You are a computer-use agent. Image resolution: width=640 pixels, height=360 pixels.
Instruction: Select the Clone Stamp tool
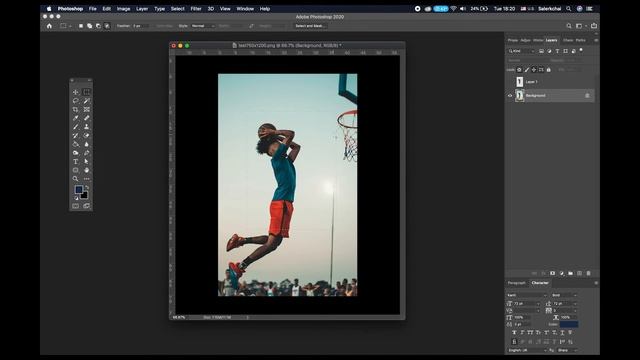[87, 127]
